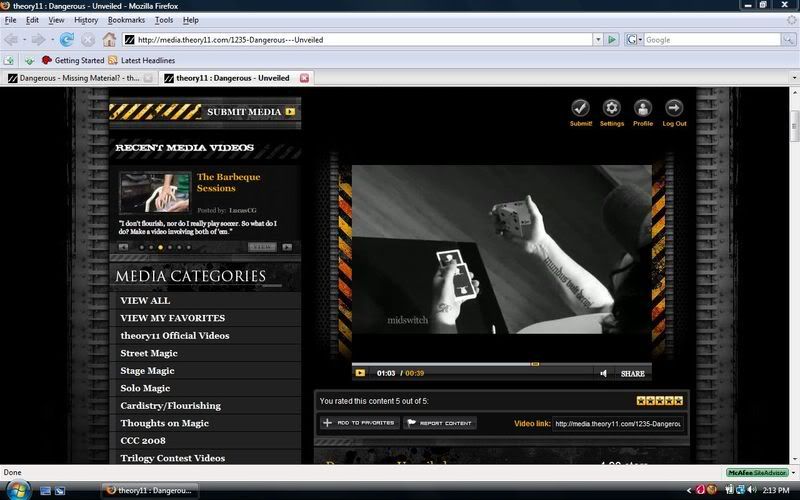Open the View menu
Screen dimensions: 800x500
[x=56, y=20]
